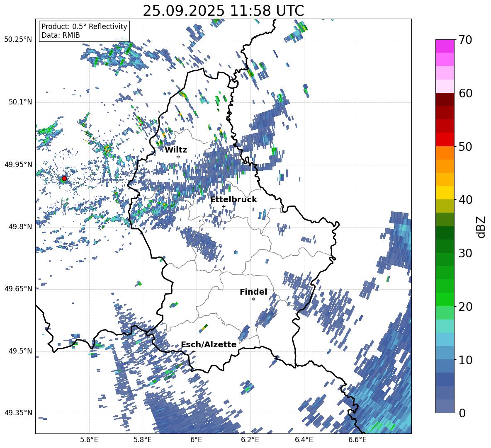Click the 49.5°N latitude label
The height and width of the screenshot is (448, 491).
click(20, 351)
